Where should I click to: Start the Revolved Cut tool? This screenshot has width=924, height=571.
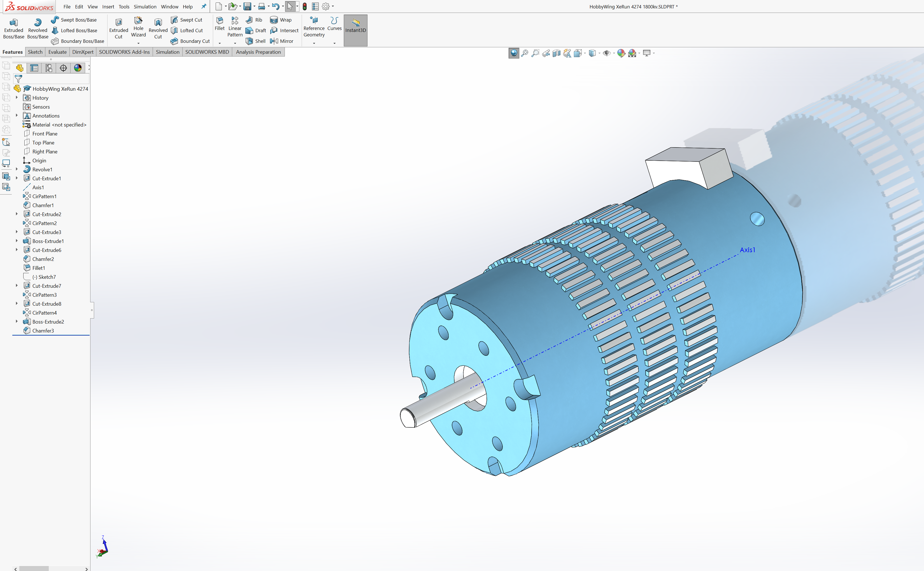pos(158,29)
